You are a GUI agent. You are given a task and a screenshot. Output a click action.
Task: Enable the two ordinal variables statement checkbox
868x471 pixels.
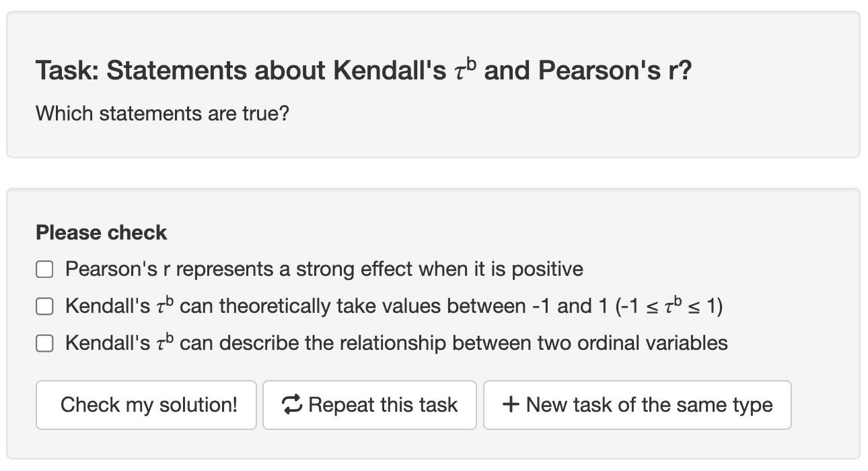pyautogui.click(x=44, y=344)
